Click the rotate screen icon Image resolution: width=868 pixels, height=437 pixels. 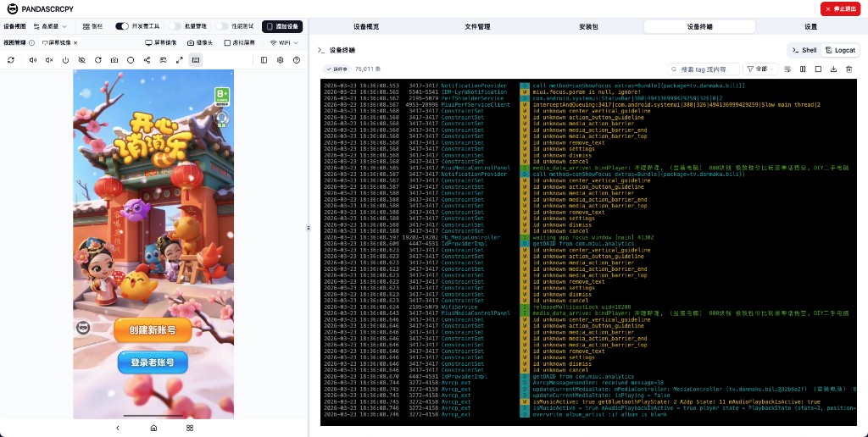tap(98, 60)
